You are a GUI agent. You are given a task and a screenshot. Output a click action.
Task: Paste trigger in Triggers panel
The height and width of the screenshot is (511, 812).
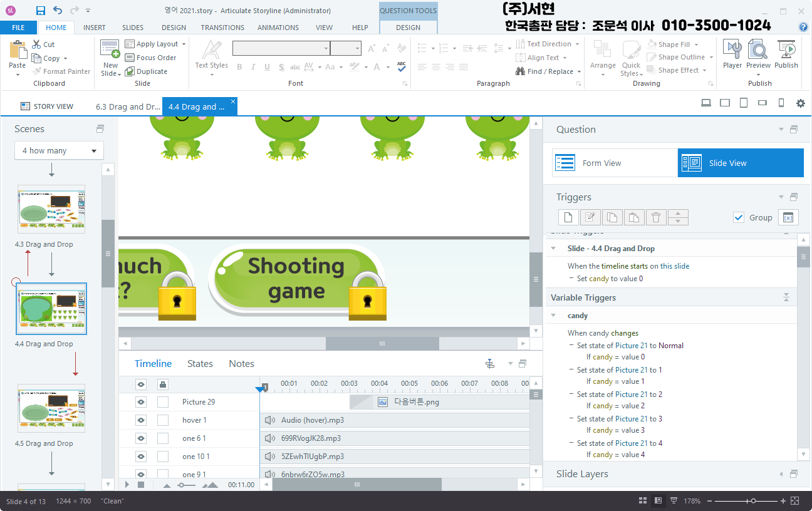click(x=633, y=217)
